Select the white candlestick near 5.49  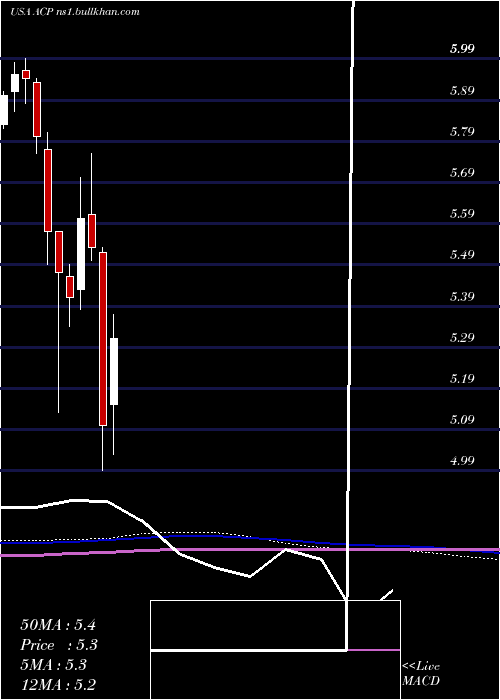[81, 254]
